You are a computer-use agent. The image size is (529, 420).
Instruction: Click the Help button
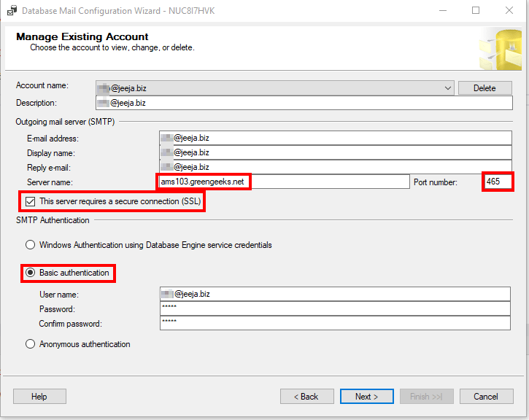(39, 397)
